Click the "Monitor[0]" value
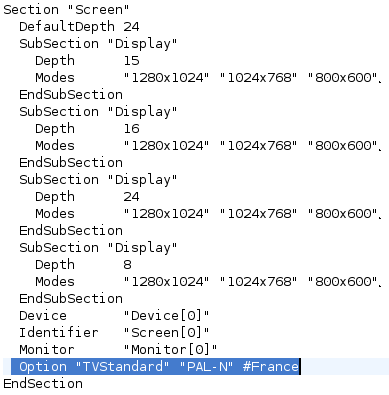The height and width of the screenshot is (395, 389). pos(170,350)
